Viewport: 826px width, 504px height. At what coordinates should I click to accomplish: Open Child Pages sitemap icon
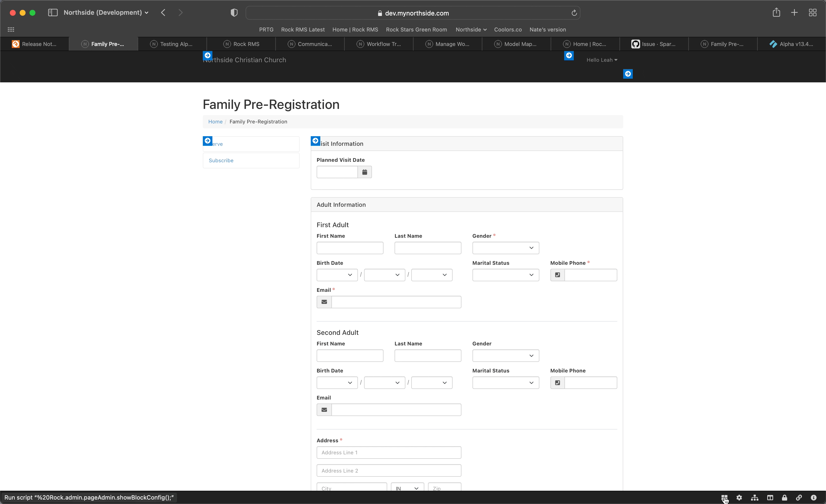pos(755,498)
